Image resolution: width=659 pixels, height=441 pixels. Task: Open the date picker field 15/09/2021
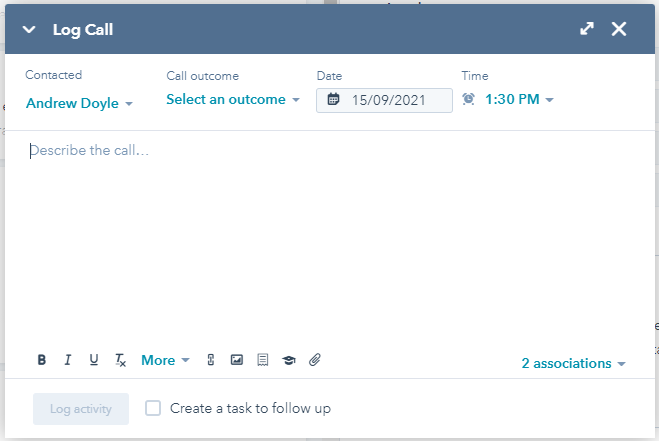click(x=384, y=100)
